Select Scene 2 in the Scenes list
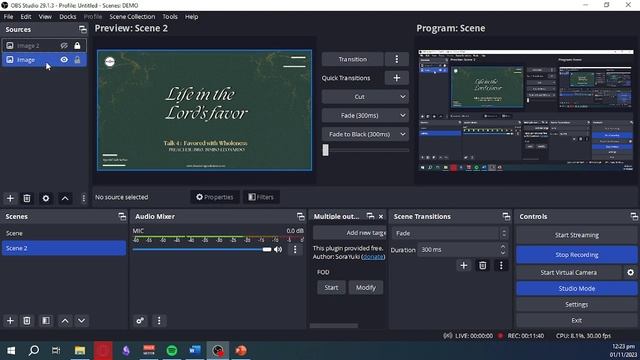 pos(64,248)
